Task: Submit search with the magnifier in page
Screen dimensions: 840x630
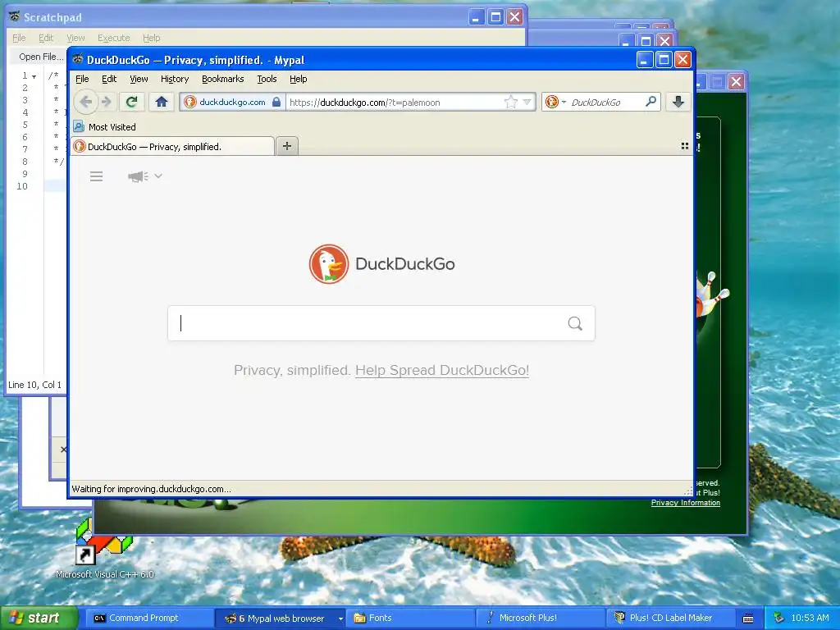Action: [x=575, y=323]
